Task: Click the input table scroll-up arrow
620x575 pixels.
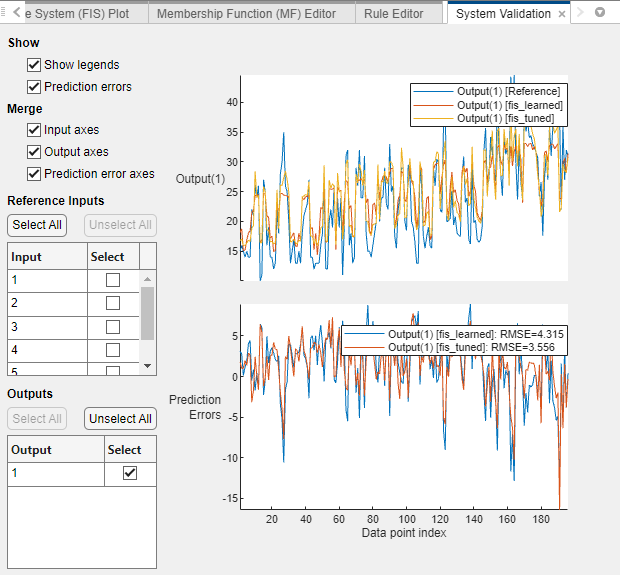Action: coord(148,279)
